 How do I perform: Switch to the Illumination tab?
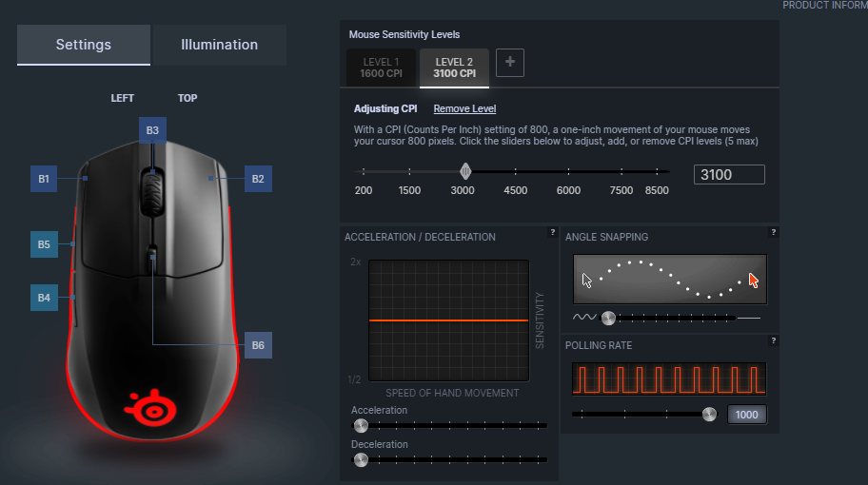click(x=219, y=45)
